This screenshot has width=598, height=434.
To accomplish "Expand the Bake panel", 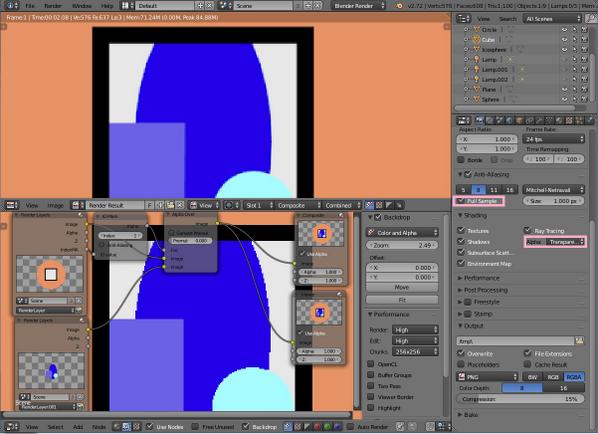I will pos(471,414).
